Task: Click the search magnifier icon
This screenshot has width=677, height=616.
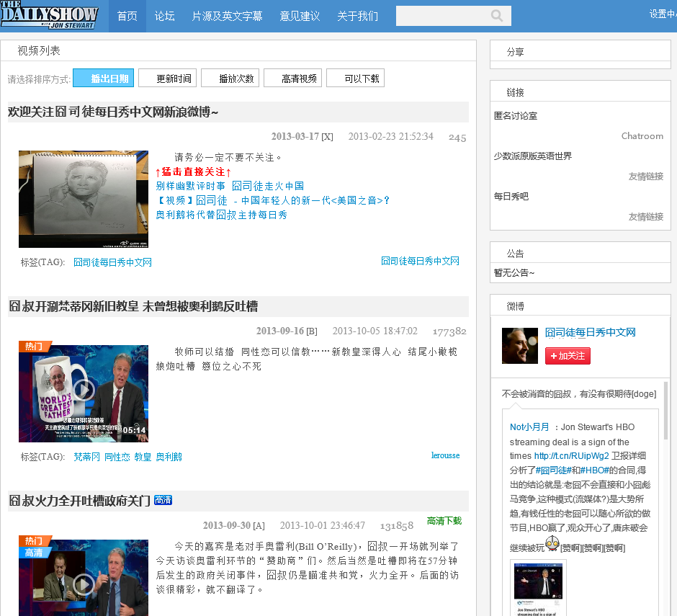Action: pyautogui.click(x=497, y=16)
